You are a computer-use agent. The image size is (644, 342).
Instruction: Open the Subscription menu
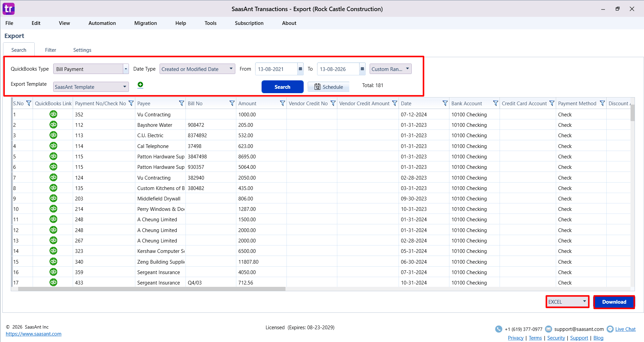click(x=249, y=23)
